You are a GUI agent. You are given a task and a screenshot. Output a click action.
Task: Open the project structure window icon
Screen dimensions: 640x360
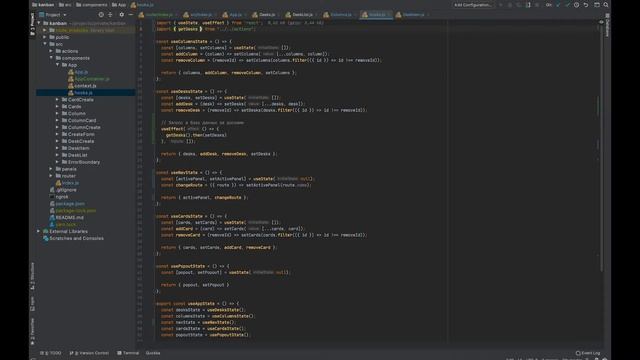[x=597, y=5]
